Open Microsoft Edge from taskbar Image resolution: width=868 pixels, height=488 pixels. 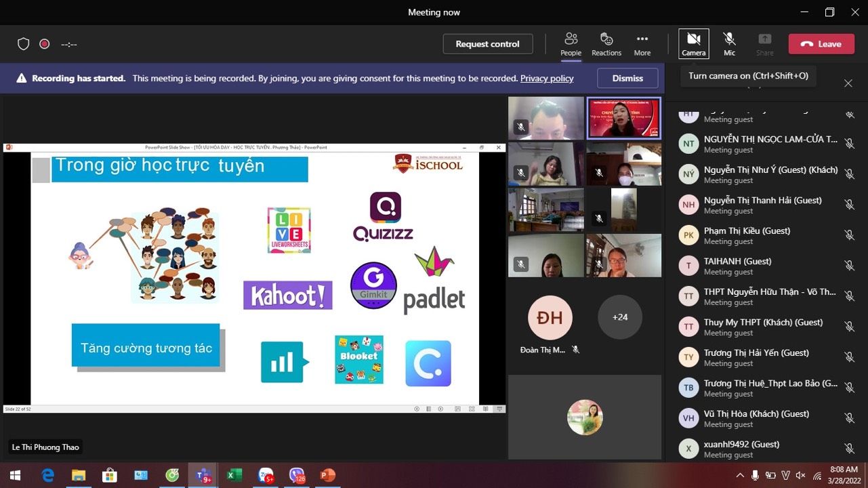(48, 476)
